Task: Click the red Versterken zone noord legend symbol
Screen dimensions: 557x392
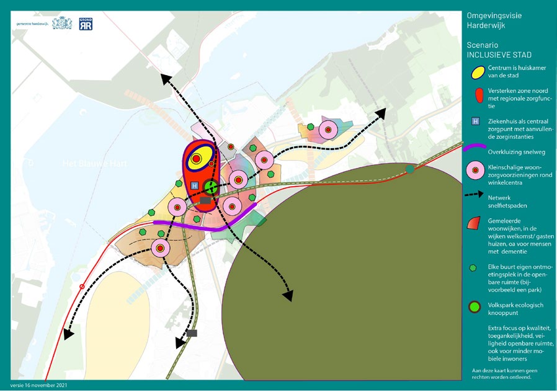Action: (476, 96)
